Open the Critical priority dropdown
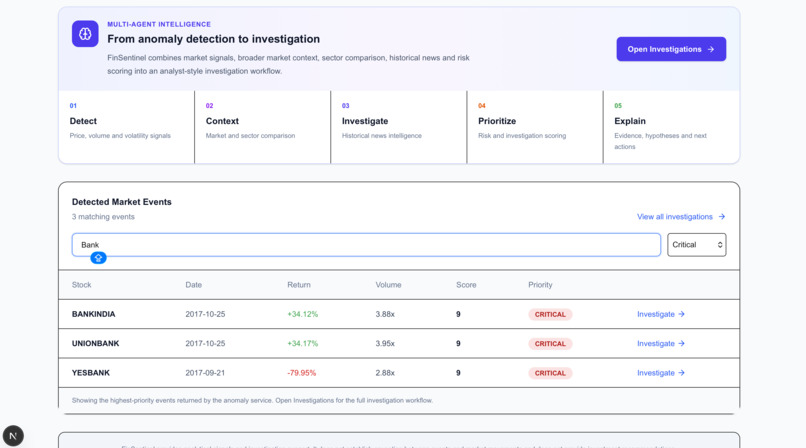806x448 pixels. (697, 245)
